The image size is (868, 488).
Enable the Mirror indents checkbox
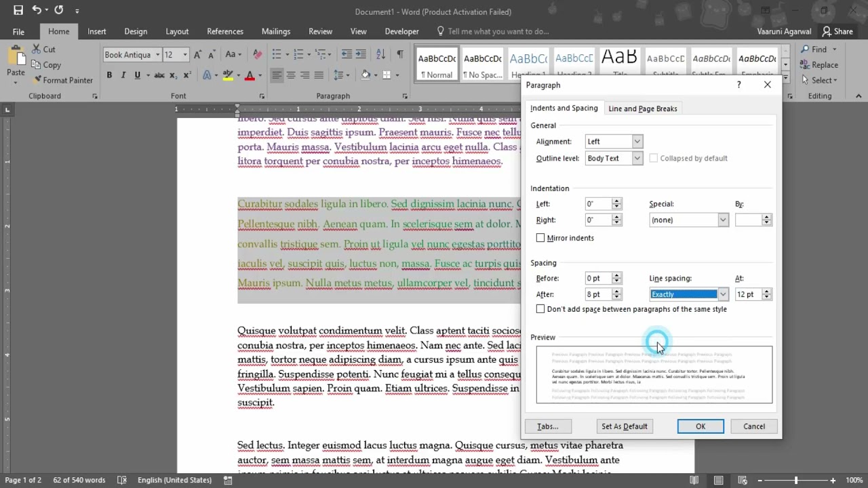point(540,238)
